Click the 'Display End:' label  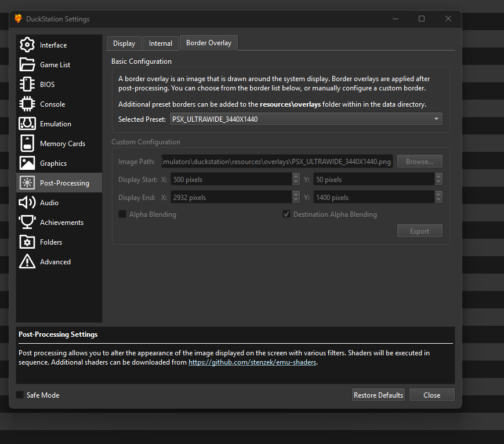tap(137, 198)
